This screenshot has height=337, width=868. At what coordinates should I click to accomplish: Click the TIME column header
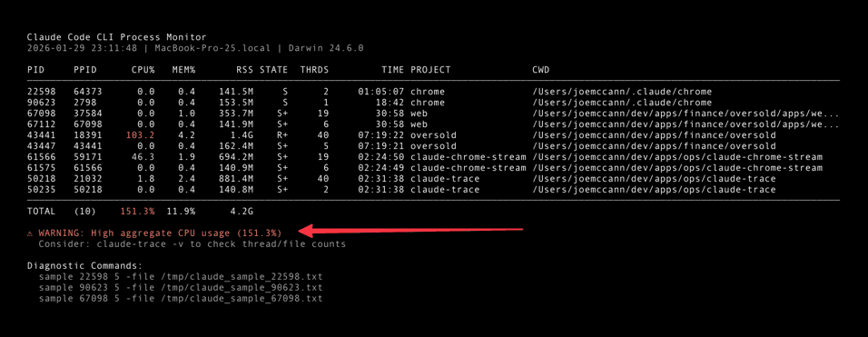(393, 70)
